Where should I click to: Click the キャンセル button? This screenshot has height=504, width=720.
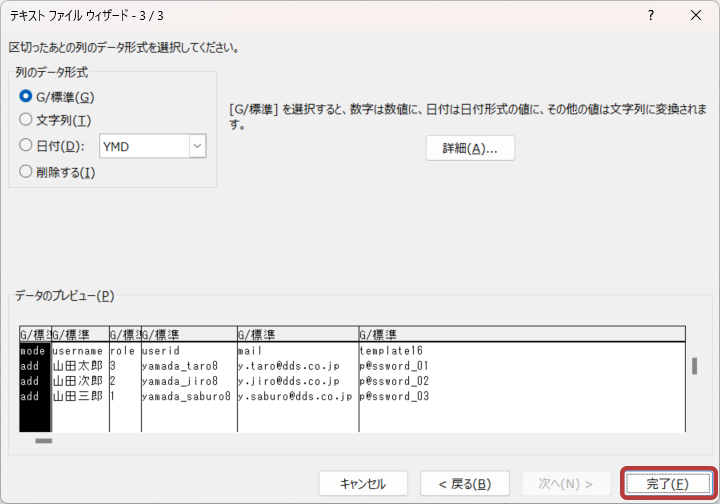[362, 484]
